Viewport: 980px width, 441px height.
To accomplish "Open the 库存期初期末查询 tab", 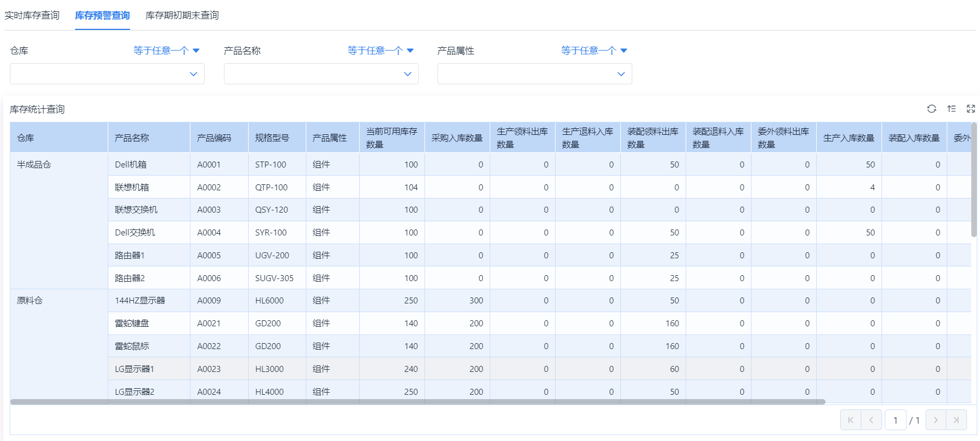I will pos(182,15).
